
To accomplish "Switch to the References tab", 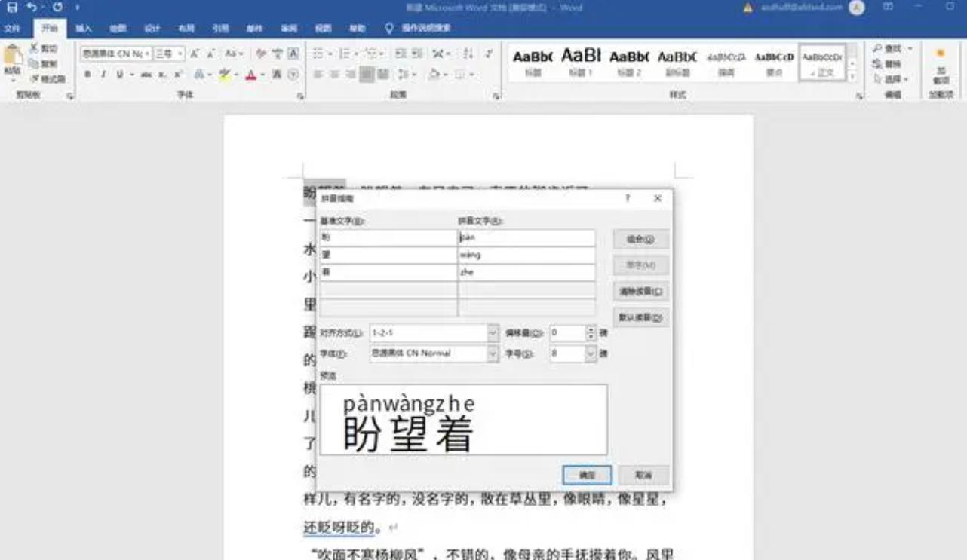I will (x=220, y=29).
